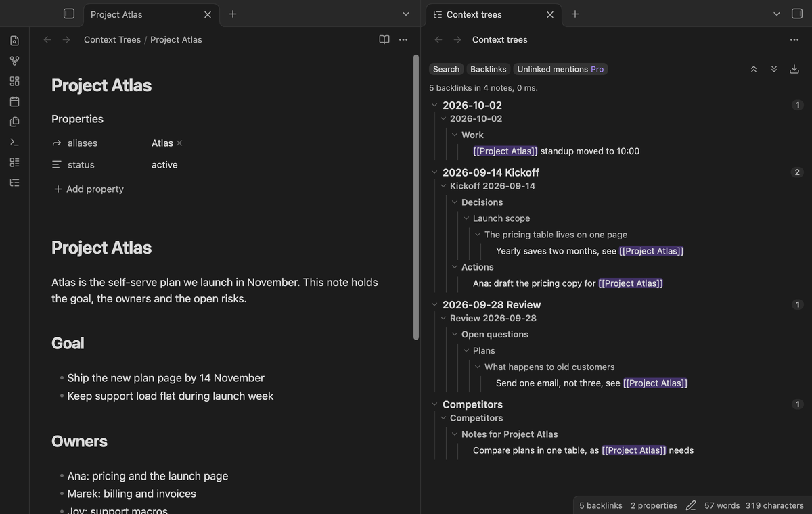Collapse all results with double-chevron-up icon
812x514 pixels.
[754, 69]
